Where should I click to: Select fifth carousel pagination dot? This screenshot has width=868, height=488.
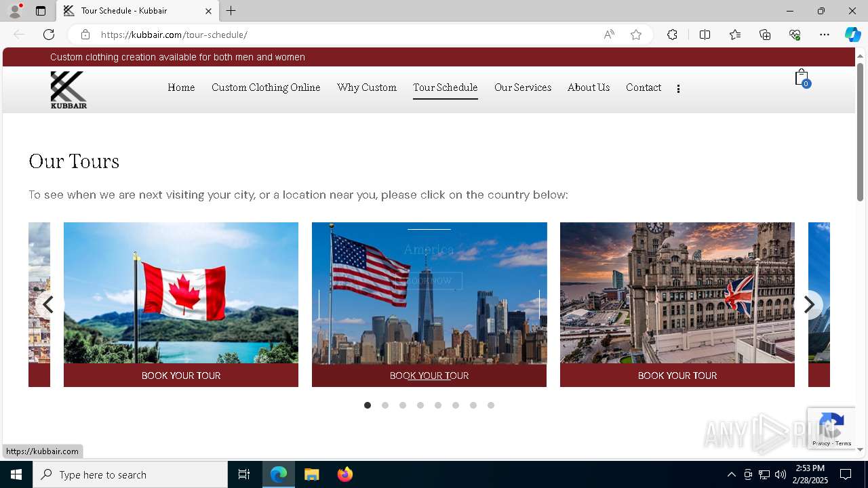pyautogui.click(x=438, y=405)
